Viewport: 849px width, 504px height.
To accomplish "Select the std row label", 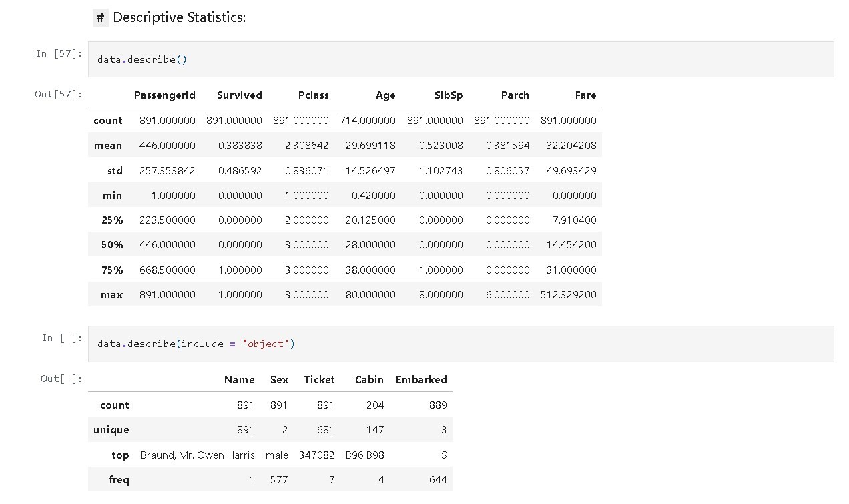I will coord(115,171).
